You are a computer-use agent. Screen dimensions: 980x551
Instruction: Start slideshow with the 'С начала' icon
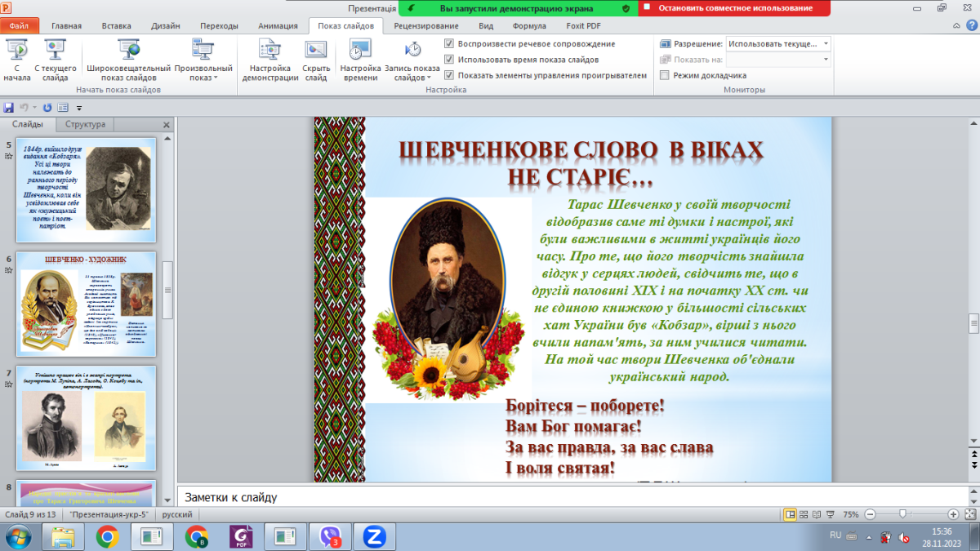(x=16, y=51)
